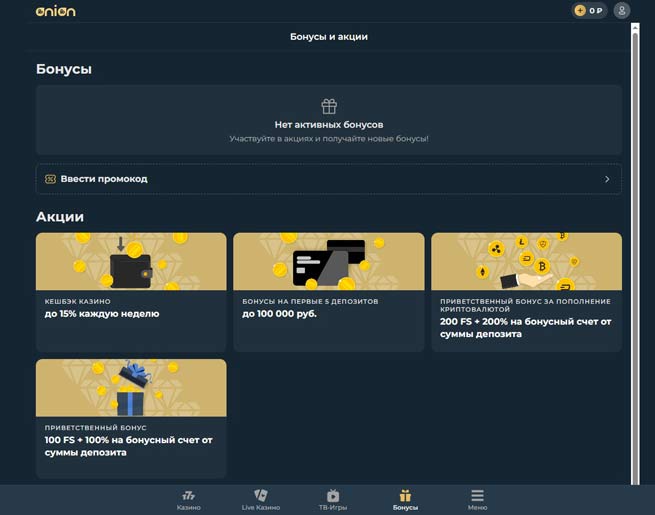Click the Onion logo in header
The height and width of the screenshot is (515, 655).
[x=55, y=11]
